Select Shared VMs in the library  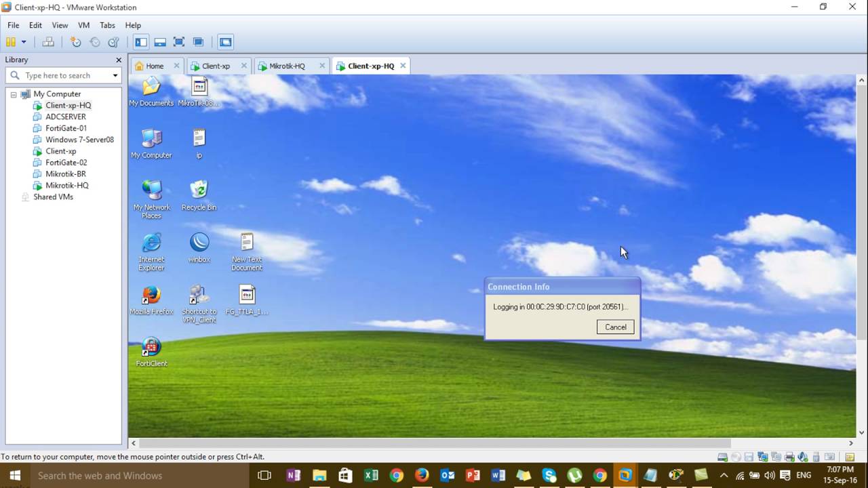click(53, 197)
